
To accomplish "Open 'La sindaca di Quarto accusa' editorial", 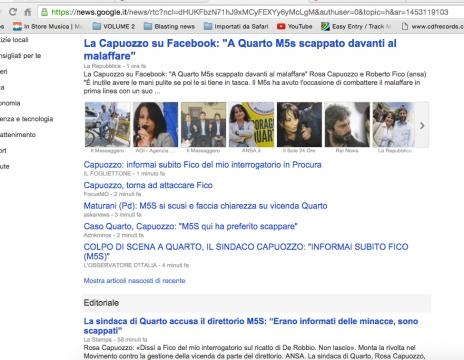I will click(251, 326).
